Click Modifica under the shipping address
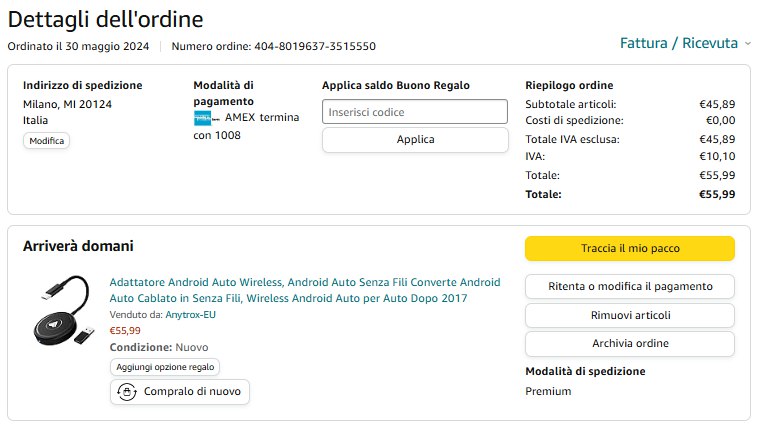768x431 pixels. tap(47, 141)
